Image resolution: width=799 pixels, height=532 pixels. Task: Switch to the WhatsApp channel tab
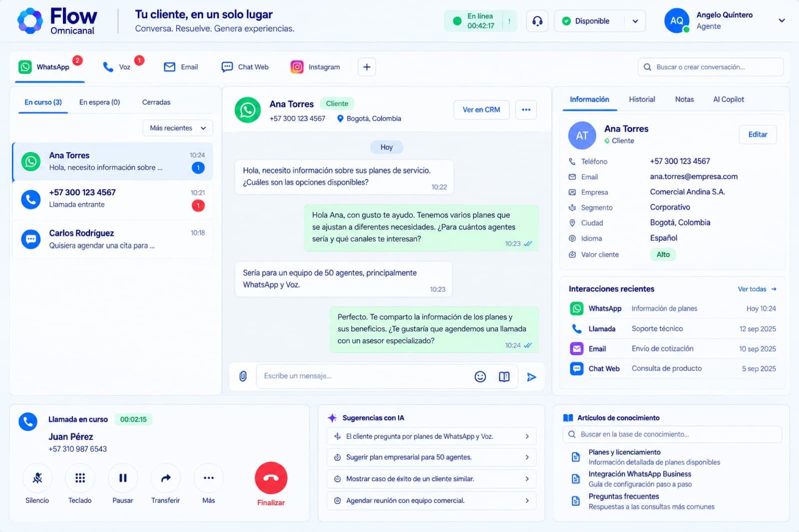point(49,67)
